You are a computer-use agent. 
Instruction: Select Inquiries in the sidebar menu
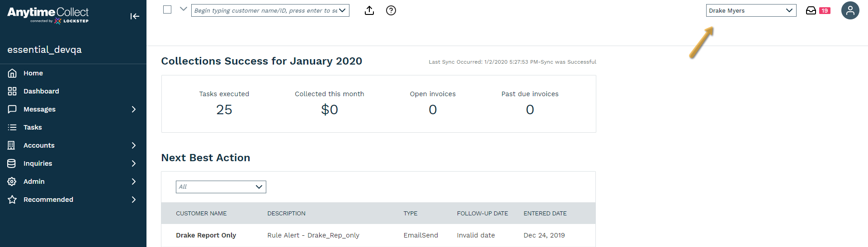coord(38,163)
